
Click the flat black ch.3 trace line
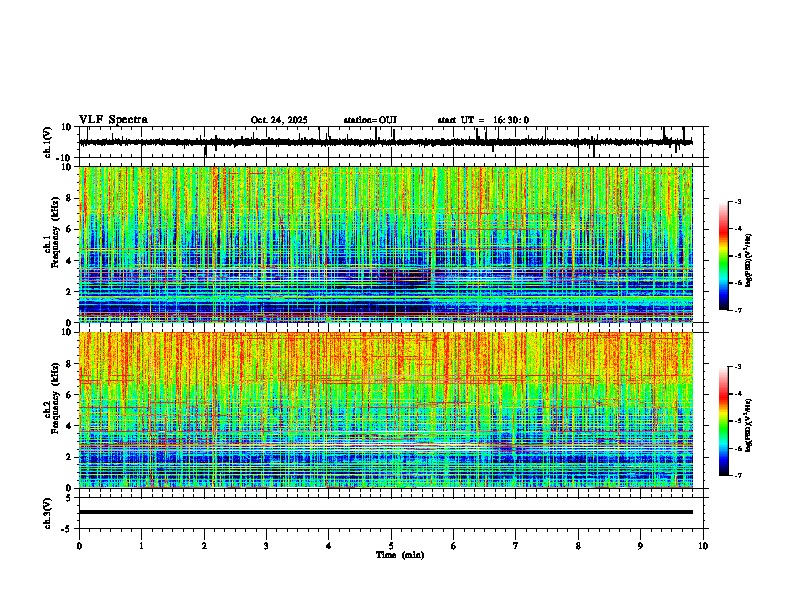click(386, 512)
